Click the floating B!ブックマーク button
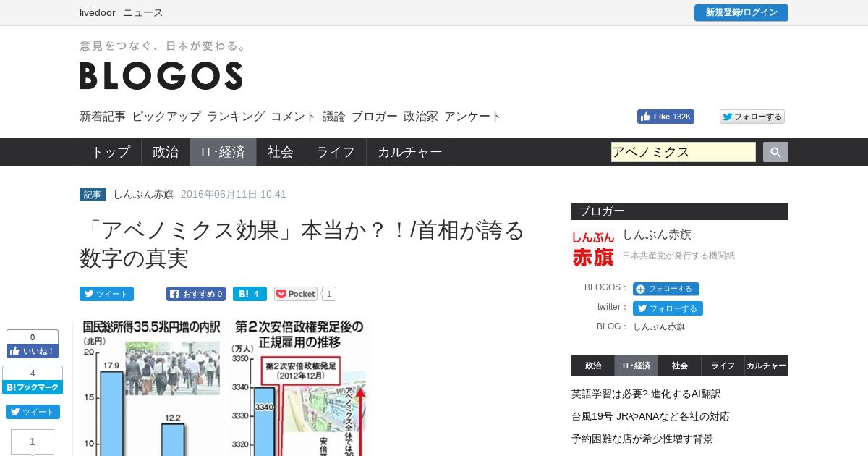 pos(33,387)
